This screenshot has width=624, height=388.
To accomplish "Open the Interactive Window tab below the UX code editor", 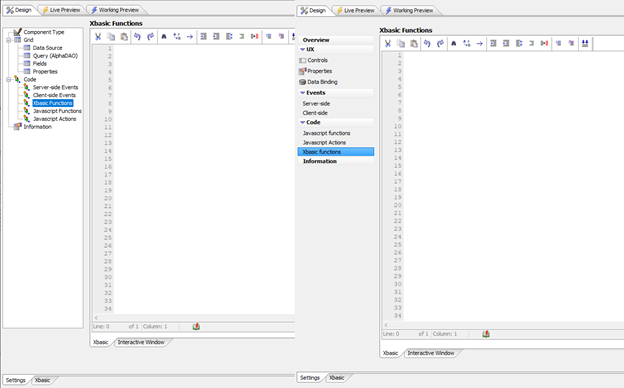I will [x=431, y=353].
